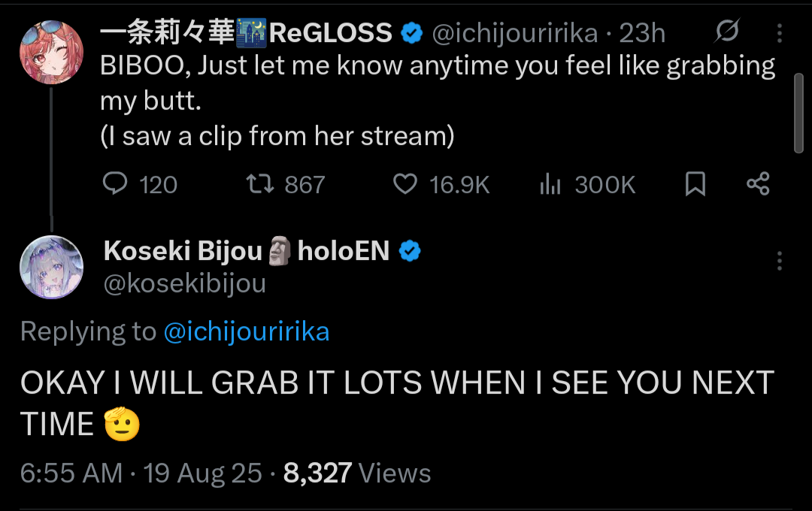Open more options on Koseki Bijou reply

[780, 261]
